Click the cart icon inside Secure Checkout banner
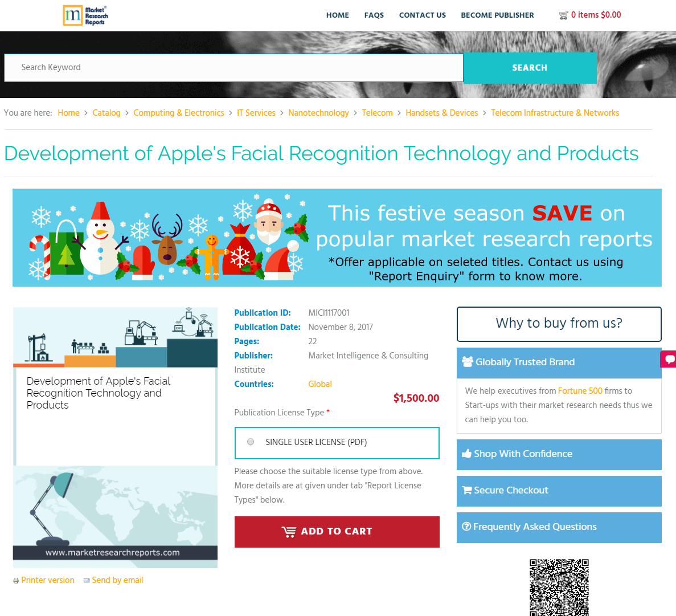The width and height of the screenshot is (676, 616). tap(467, 491)
